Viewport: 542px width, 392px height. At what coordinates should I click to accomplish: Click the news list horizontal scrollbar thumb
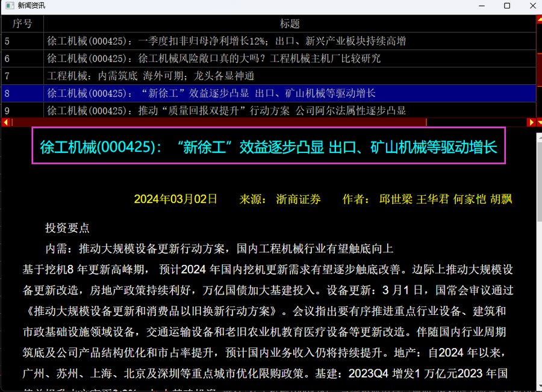point(217,122)
